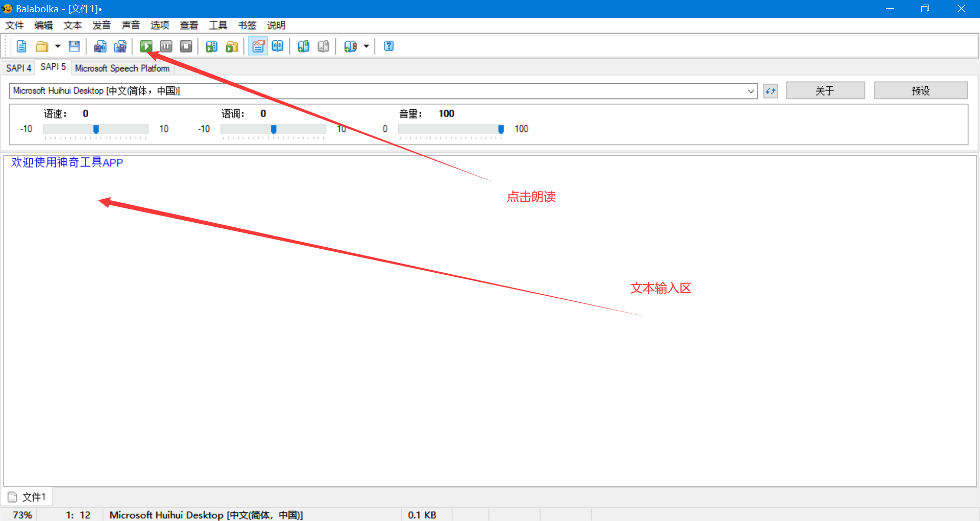Toggle the highlighted spell-check panel icon
980x521 pixels.
pos(258,46)
